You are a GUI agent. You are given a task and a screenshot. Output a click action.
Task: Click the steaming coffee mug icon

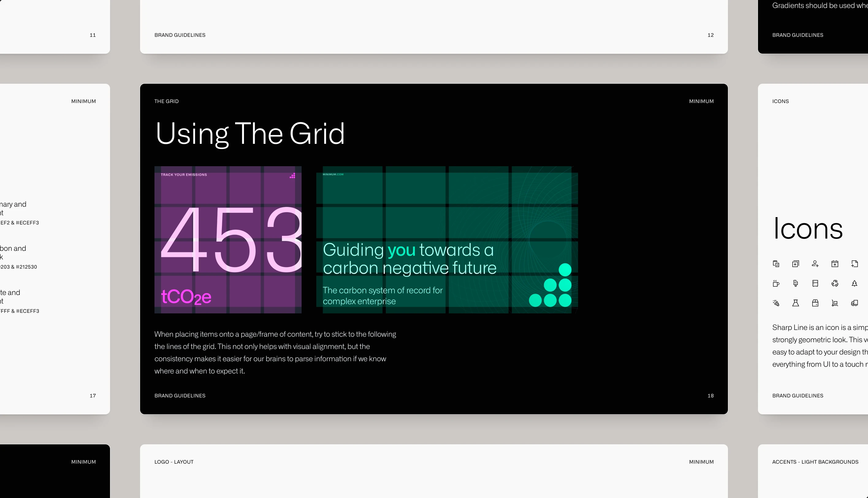776,283
